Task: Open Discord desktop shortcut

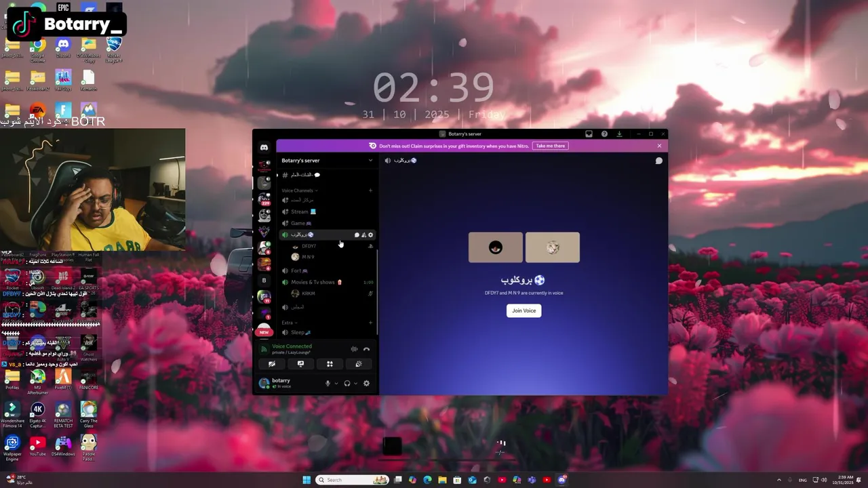Action: [63, 49]
